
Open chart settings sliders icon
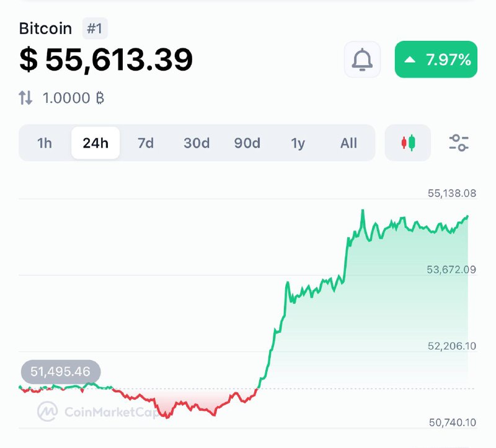point(459,143)
